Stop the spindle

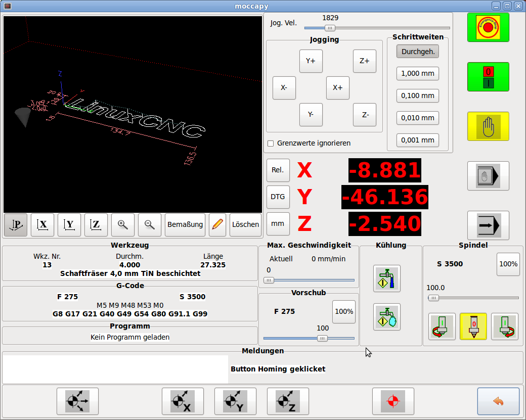click(473, 326)
